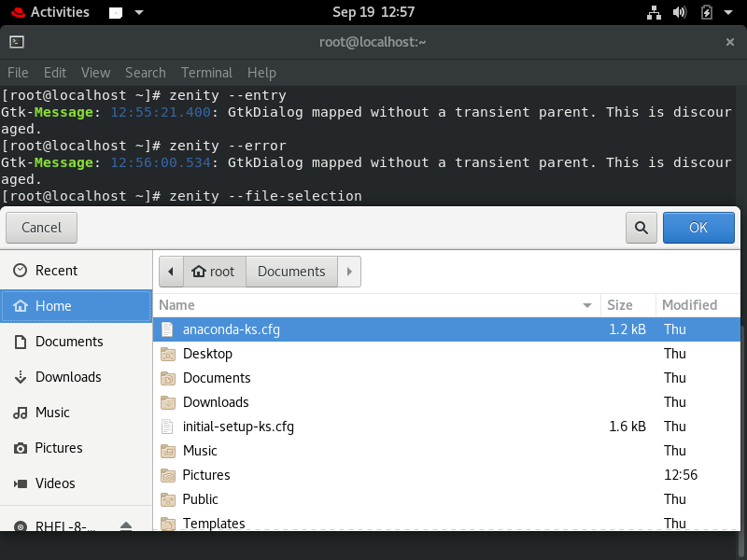Click the Recent label in sidebar
Screen dimensions: 747x560
coord(56,271)
